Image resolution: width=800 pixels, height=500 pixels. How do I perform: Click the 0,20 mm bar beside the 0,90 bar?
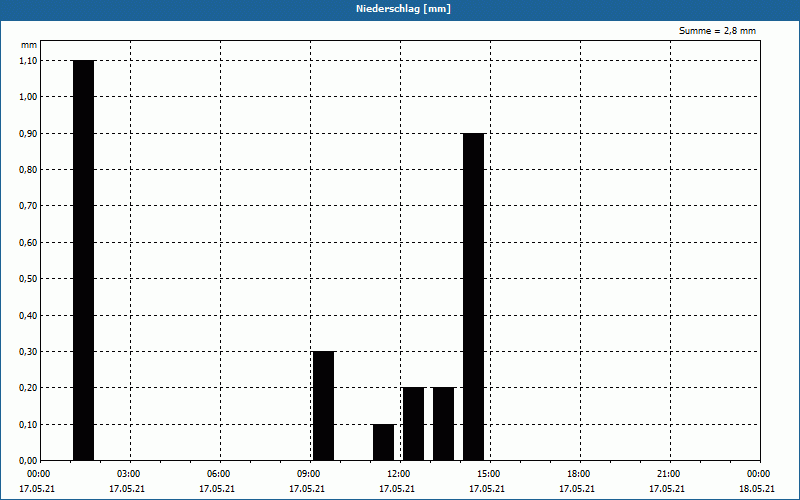[x=443, y=424]
